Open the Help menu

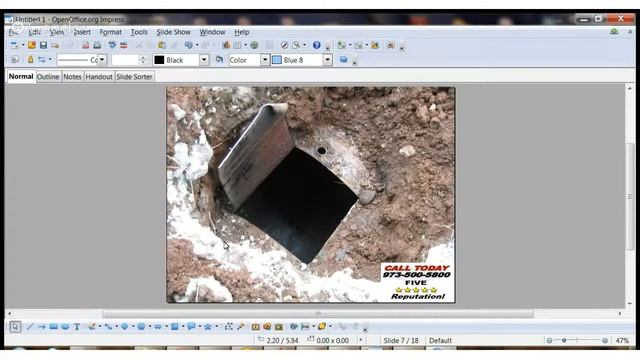tap(242, 32)
